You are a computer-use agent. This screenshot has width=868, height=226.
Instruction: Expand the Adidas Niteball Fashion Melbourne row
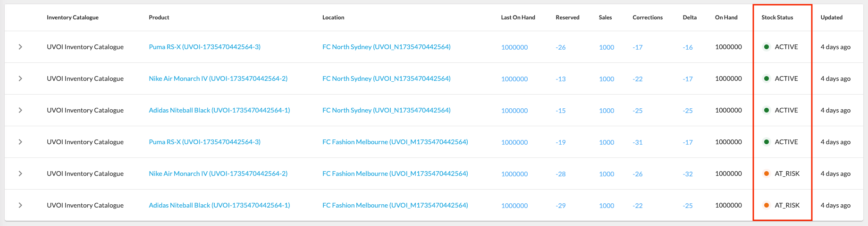tap(20, 205)
